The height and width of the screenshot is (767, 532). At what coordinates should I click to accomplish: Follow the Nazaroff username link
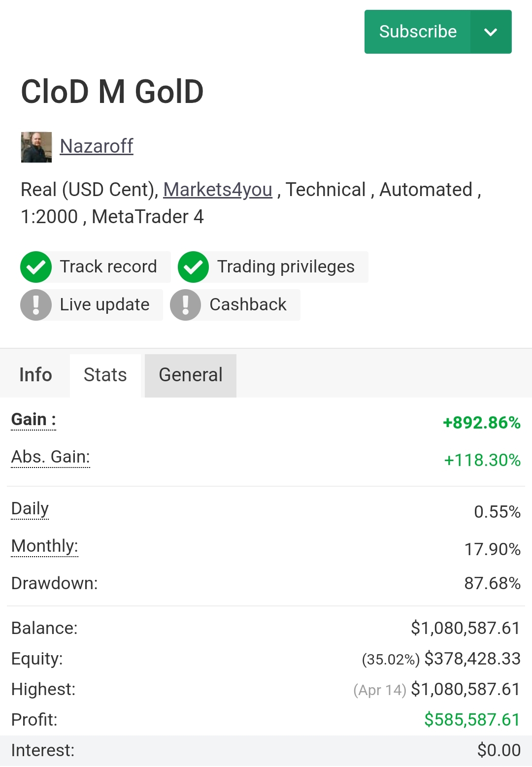97,146
